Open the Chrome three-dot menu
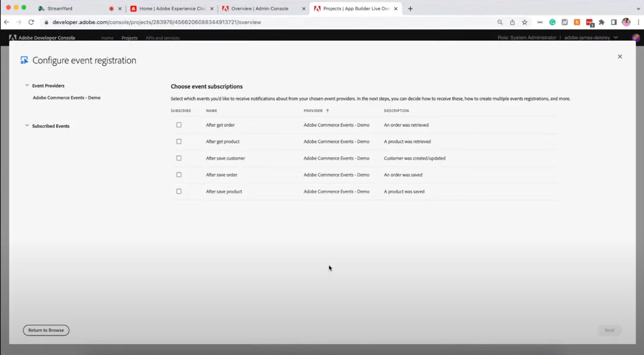 coord(639,22)
